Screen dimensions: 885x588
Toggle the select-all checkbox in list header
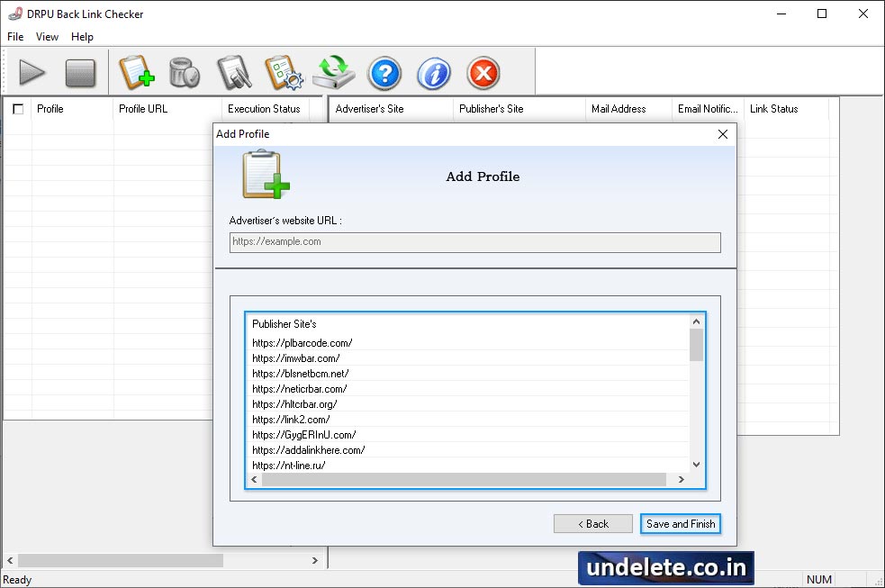coord(16,109)
